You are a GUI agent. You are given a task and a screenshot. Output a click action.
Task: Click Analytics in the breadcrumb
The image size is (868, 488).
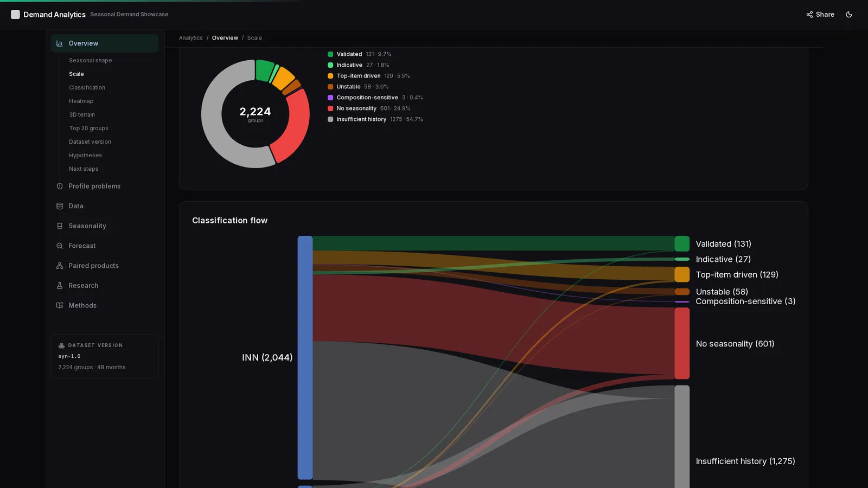click(191, 38)
